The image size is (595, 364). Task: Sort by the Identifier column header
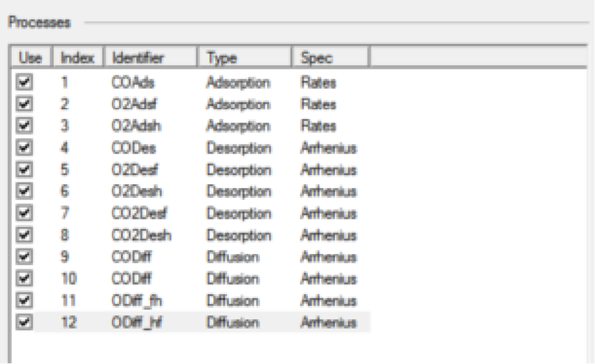150,57
